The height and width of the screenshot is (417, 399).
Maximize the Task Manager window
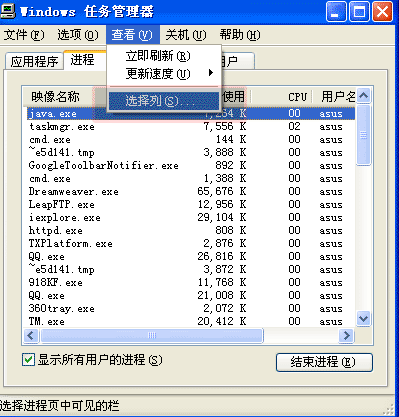(359, 12)
